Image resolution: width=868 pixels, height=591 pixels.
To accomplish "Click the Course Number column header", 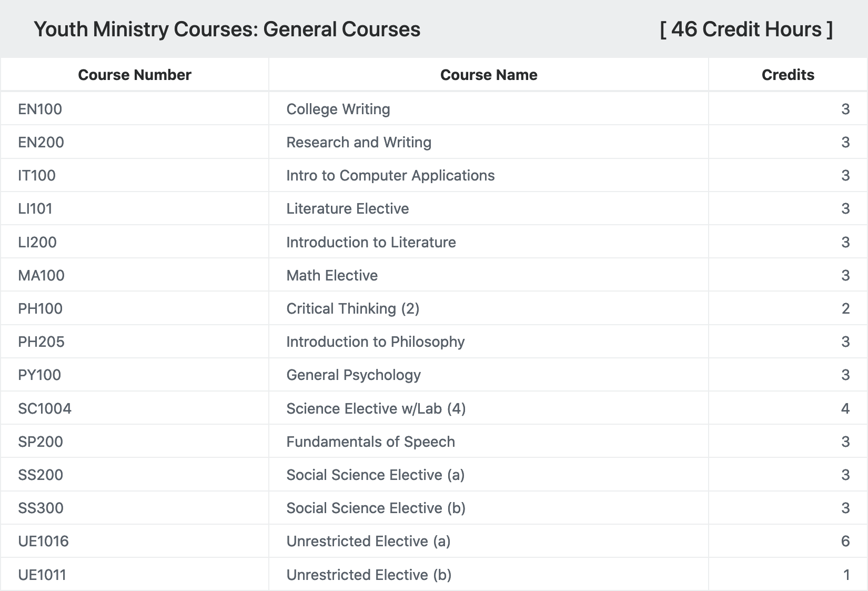I will click(x=135, y=75).
